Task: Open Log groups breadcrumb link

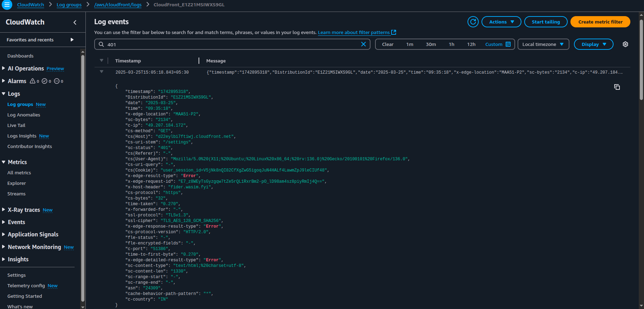Action: tap(69, 5)
